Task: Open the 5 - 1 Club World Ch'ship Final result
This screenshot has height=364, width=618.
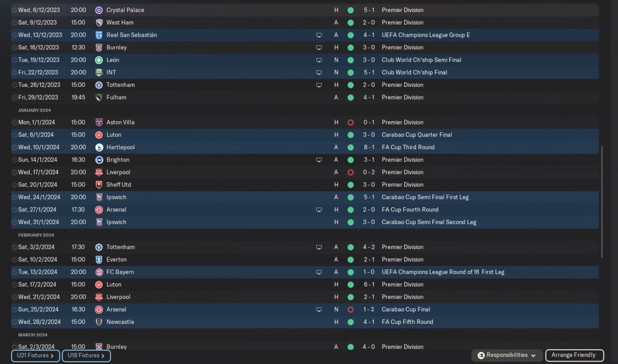Action: coord(368,72)
